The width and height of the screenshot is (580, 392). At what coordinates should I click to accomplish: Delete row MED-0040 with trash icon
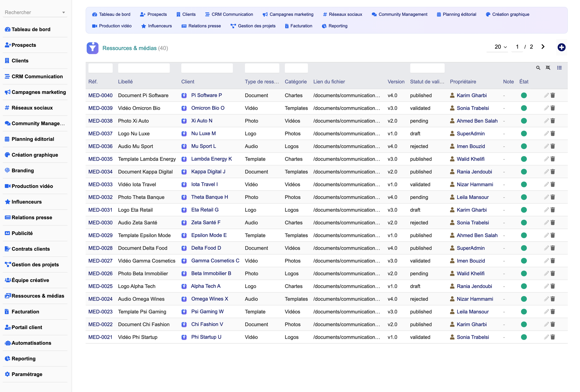[x=553, y=95]
